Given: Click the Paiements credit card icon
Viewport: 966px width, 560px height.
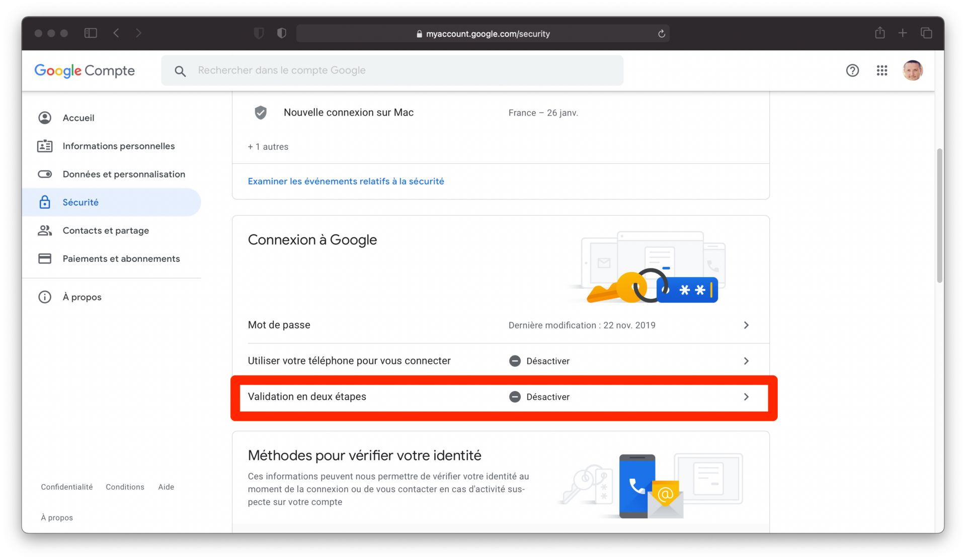Looking at the screenshot, I should [x=45, y=258].
